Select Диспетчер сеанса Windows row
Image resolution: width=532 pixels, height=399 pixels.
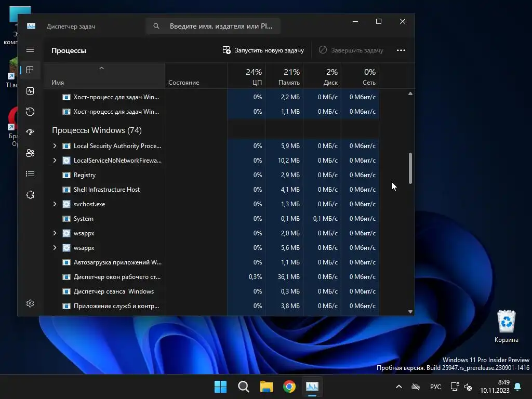pyautogui.click(x=211, y=292)
